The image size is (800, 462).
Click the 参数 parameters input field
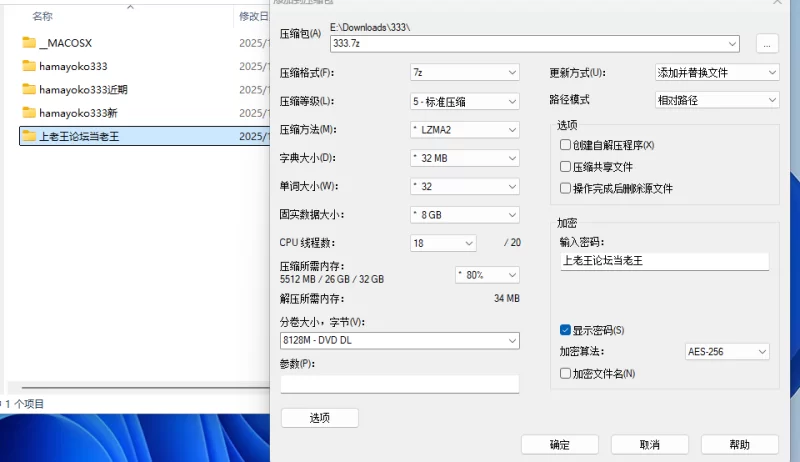click(x=399, y=384)
